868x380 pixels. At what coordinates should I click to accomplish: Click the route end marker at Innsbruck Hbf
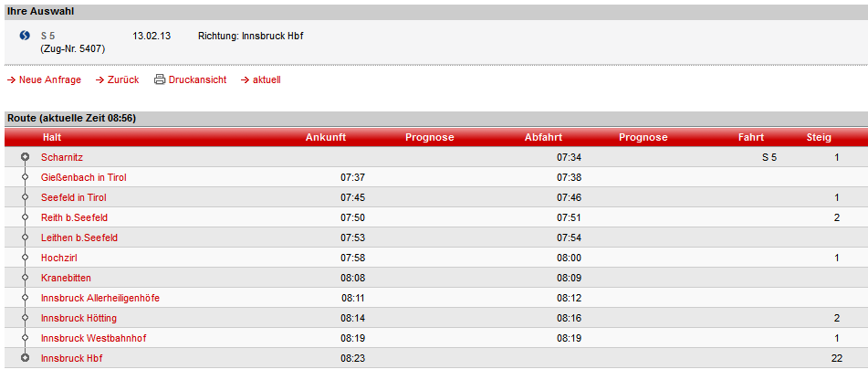pyautogui.click(x=25, y=358)
